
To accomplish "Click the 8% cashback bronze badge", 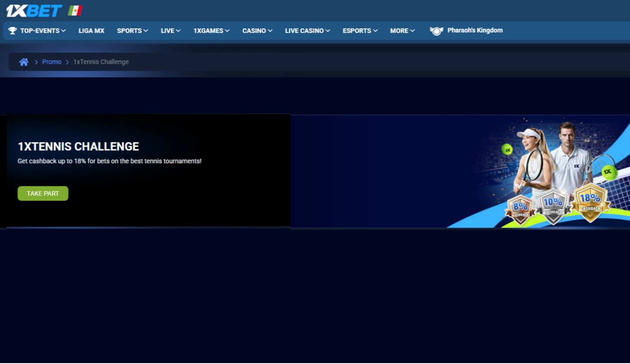I will tap(520, 209).
